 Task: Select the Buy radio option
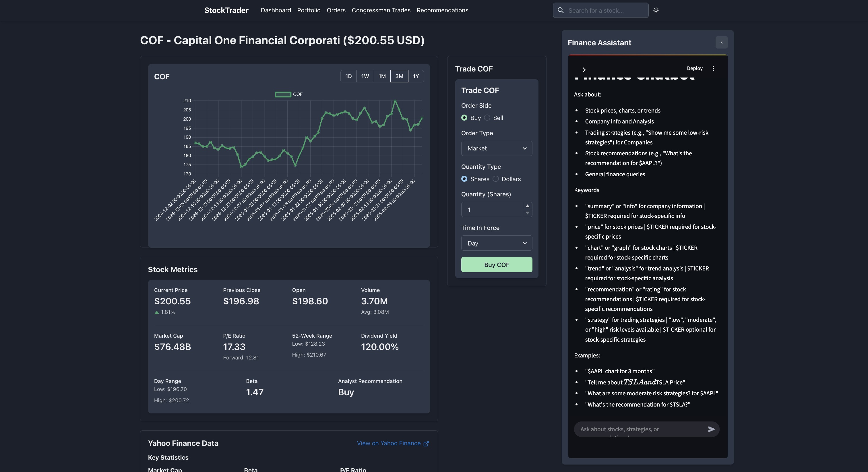pyautogui.click(x=464, y=118)
